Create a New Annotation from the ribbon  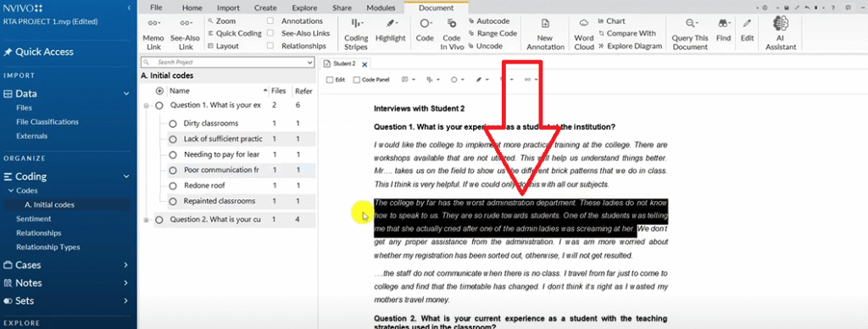[x=545, y=34]
